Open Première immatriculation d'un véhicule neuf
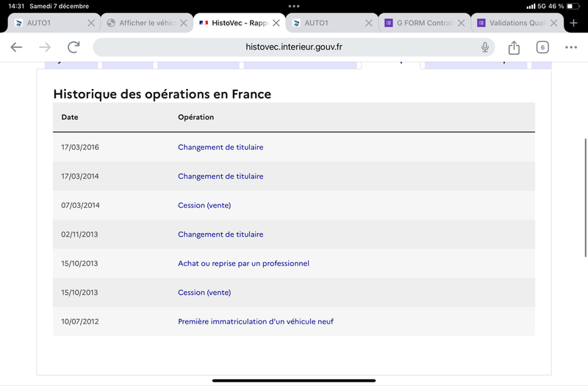 pyautogui.click(x=255, y=321)
